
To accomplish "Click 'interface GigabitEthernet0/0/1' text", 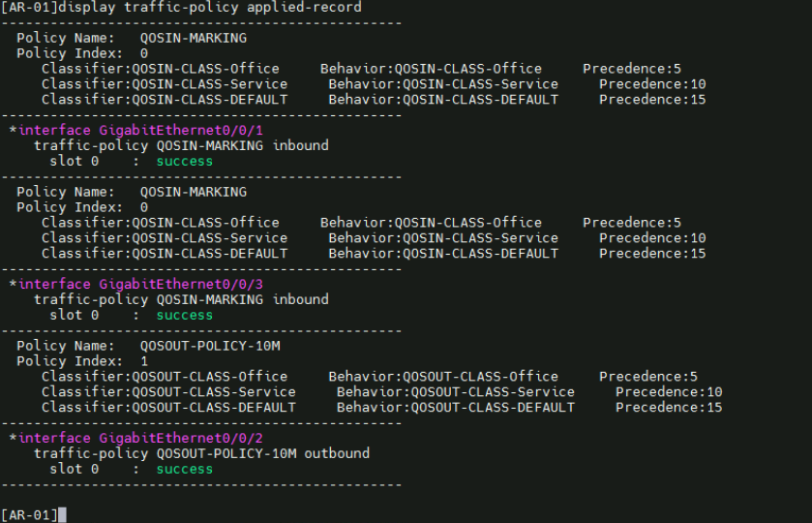I will [140, 130].
